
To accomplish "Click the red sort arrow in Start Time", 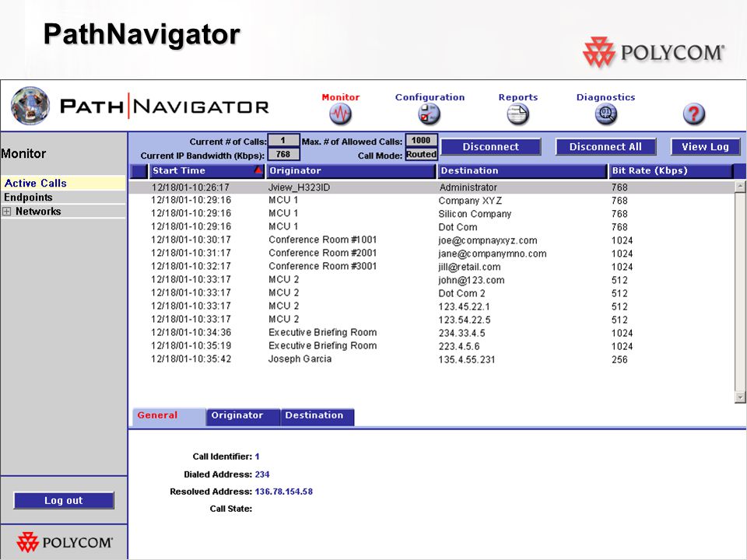I will (x=258, y=170).
